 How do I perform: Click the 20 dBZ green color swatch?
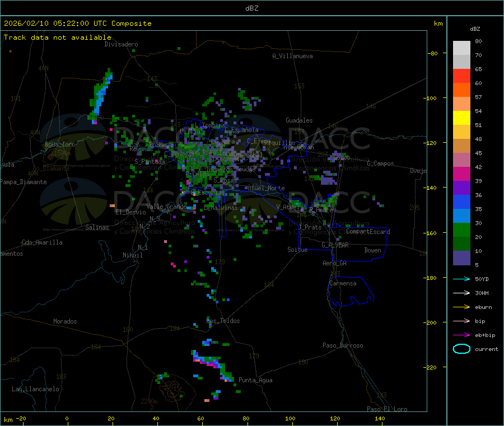tap(461, 230)
